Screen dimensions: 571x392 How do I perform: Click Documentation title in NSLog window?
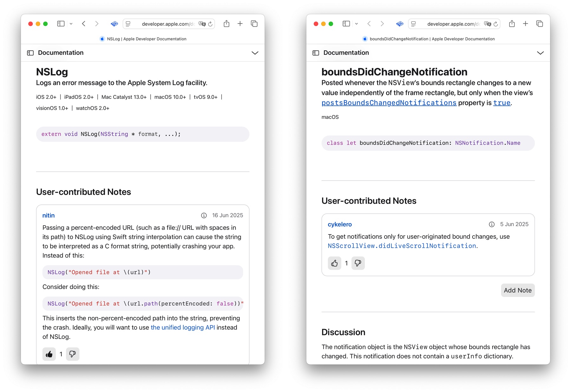click(x=61, y=53)
